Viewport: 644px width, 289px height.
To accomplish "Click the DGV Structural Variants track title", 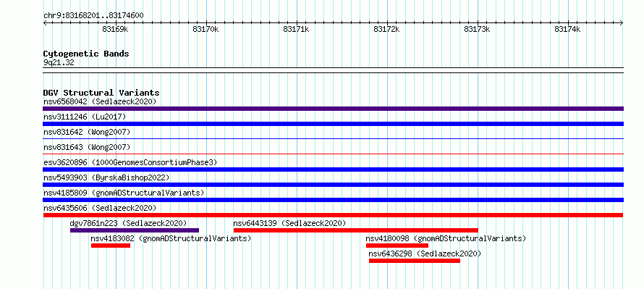I will (101, 93).
